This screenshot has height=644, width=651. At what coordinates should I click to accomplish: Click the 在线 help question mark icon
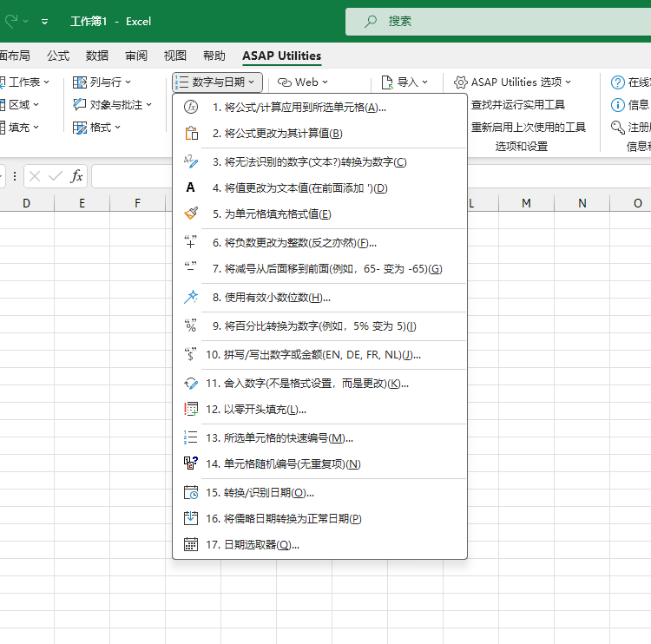[x=618, y=82]
